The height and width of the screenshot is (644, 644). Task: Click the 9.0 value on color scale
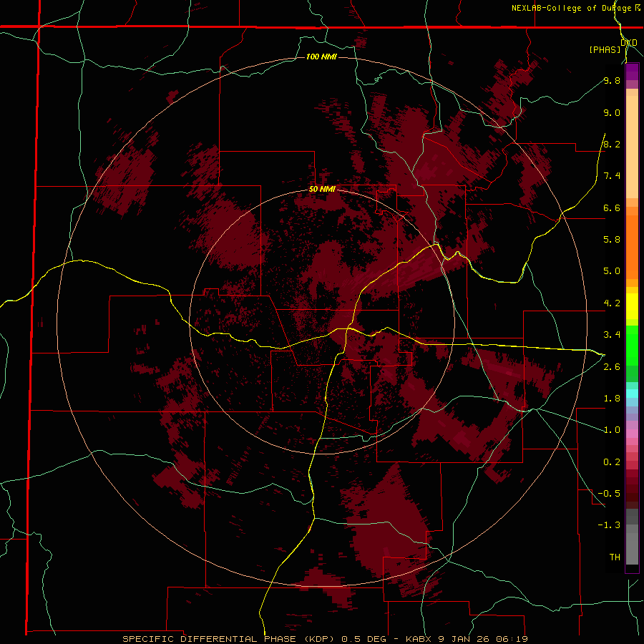tap(612, 112)
